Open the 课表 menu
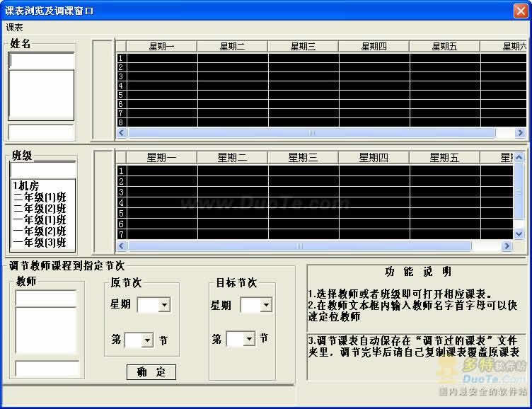Image resolution: width=532 pixels, height=409 pixels. click(x=14, y=28)
